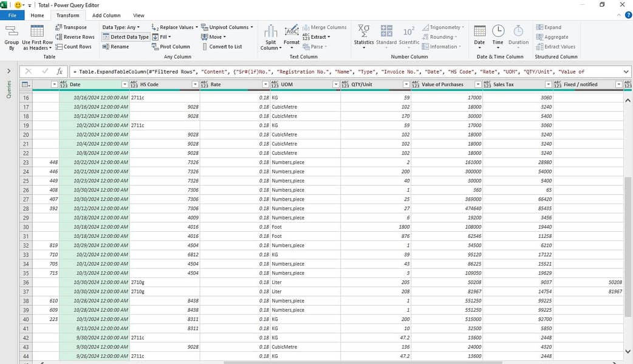
Task: Select HS Code cell 2710g in row 36
Action: click(x=164, y=282)
